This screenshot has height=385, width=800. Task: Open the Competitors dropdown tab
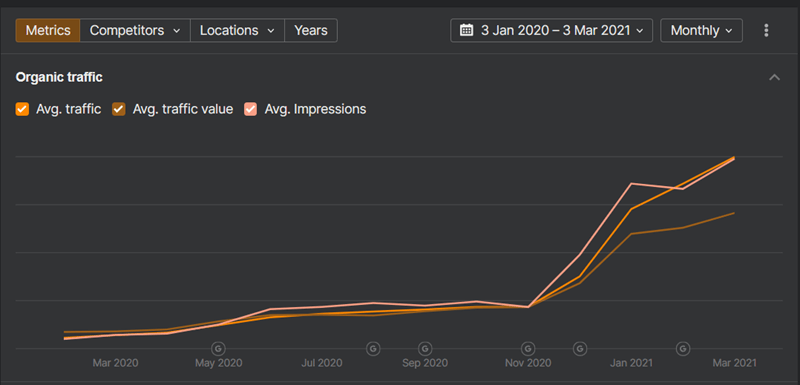point(135,31)
